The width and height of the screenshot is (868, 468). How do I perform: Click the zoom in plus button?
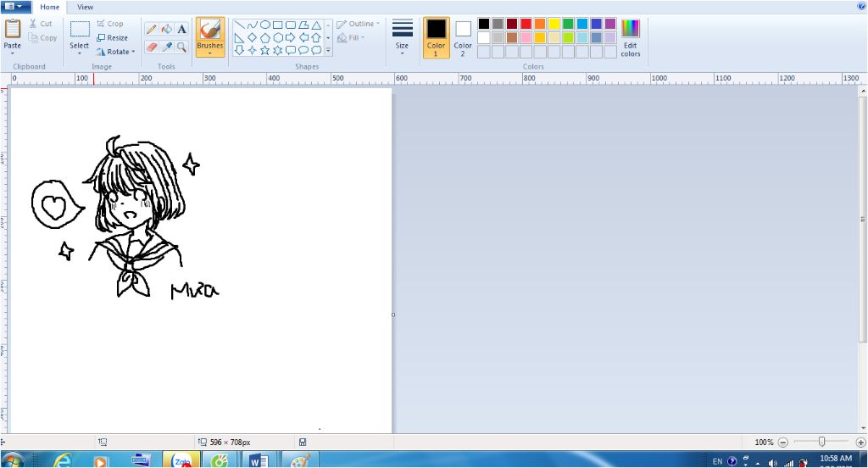[x=860, y=442]
